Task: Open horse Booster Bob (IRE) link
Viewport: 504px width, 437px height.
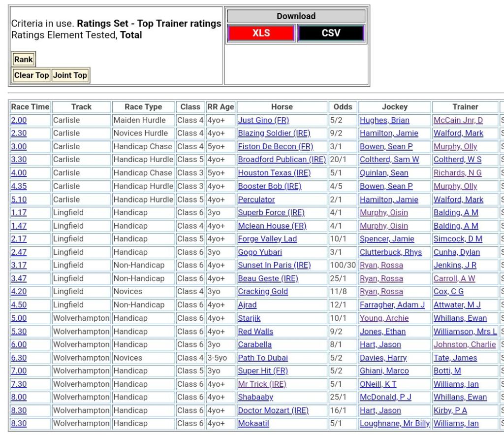Action: click(x=269, y=186)
